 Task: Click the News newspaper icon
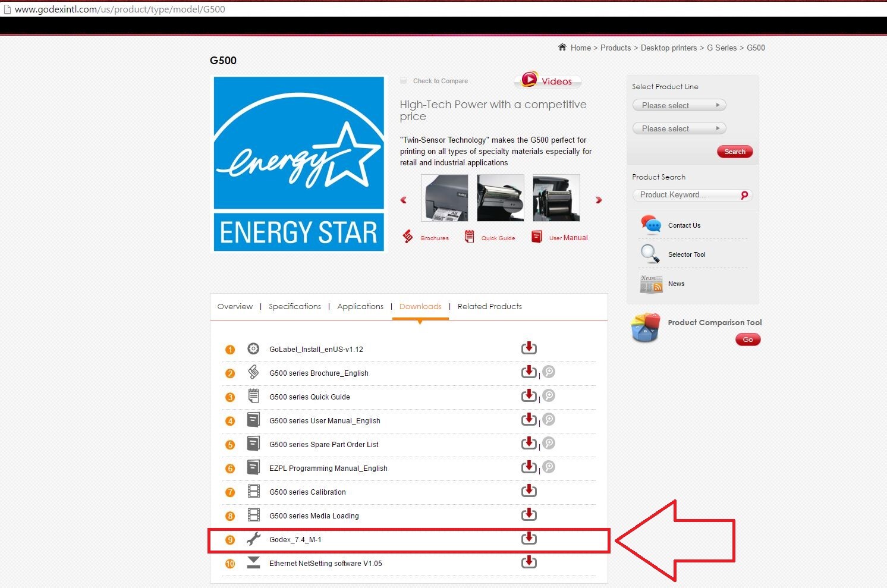click(x=651, y=284)
